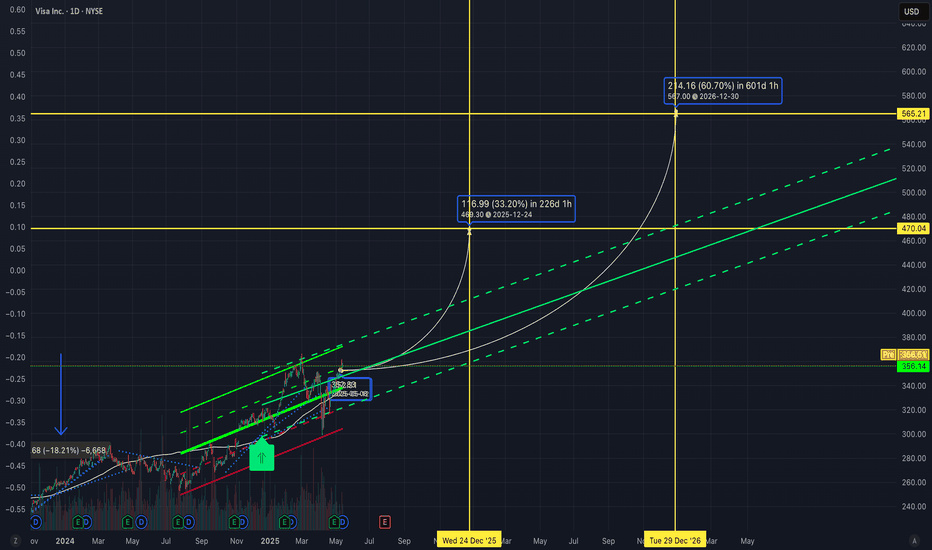Click the 0.60 value on left scale
The width and height of the screenshot is (932, 550).
(x=17, y=10)
